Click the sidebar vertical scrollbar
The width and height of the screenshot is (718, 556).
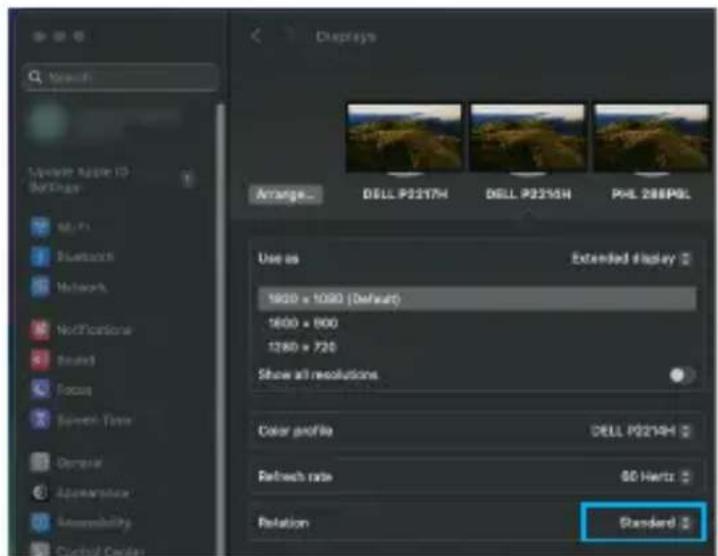tap(221, 330)
